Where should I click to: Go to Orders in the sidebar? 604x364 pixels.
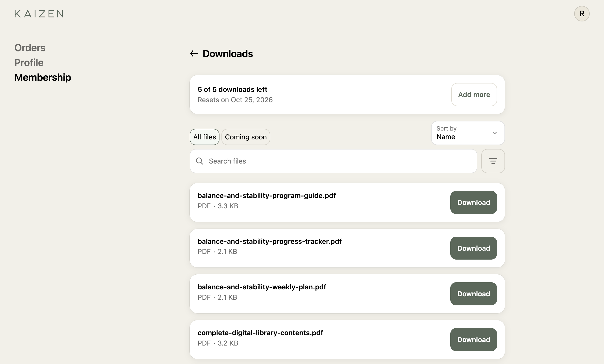pos(30,48)
